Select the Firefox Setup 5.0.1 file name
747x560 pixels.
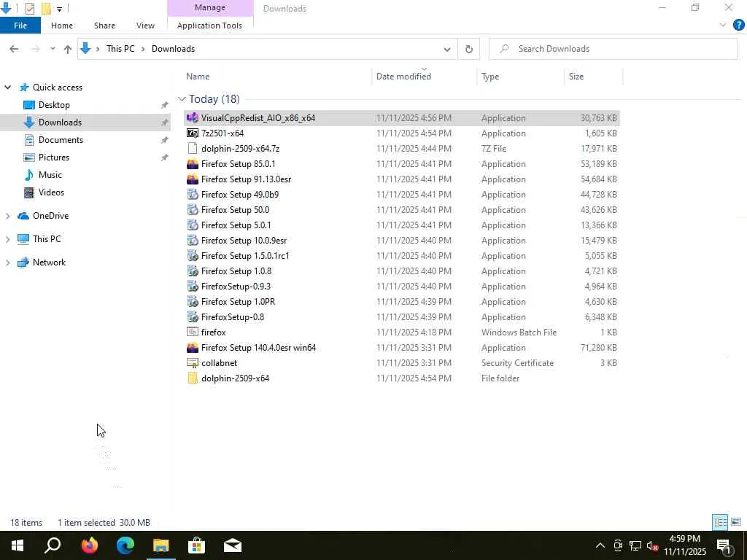tap(236, 225)
